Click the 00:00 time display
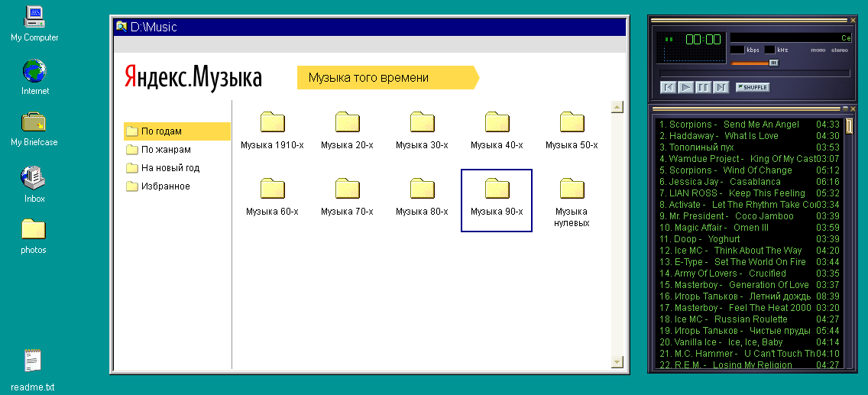 click(x=703, y=39)
